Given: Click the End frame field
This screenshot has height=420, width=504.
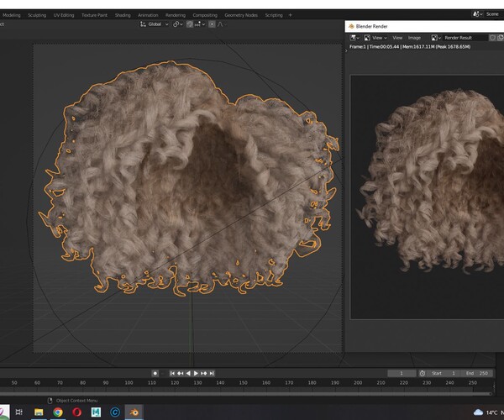Looking at the screenshot, I should coord(477,373).
